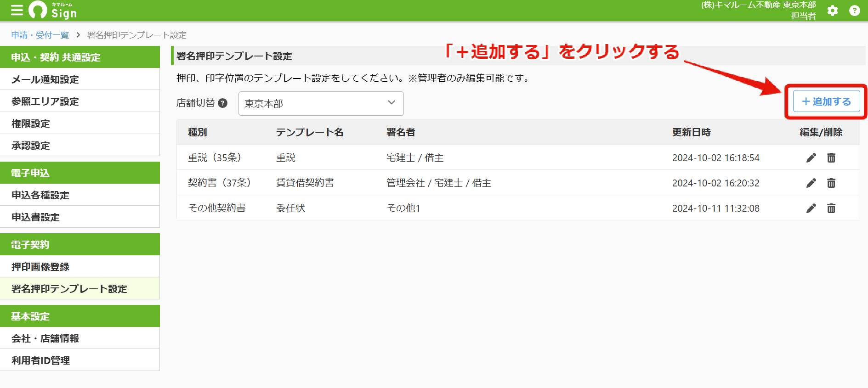The width and height of the screenshot is (868, 388).
Task: Edit the 委任状 template
Action: point(811,208)
